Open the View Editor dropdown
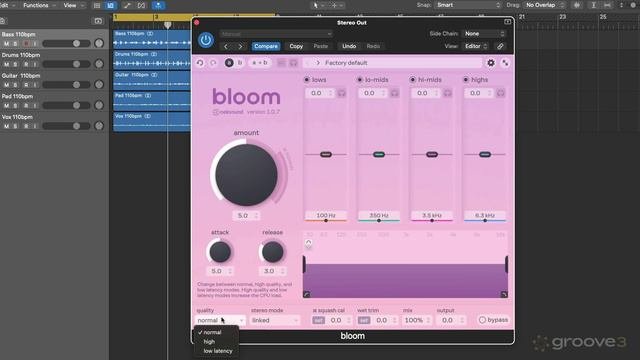The width and height of the screenshot is (640, 360). coord(476,46)
